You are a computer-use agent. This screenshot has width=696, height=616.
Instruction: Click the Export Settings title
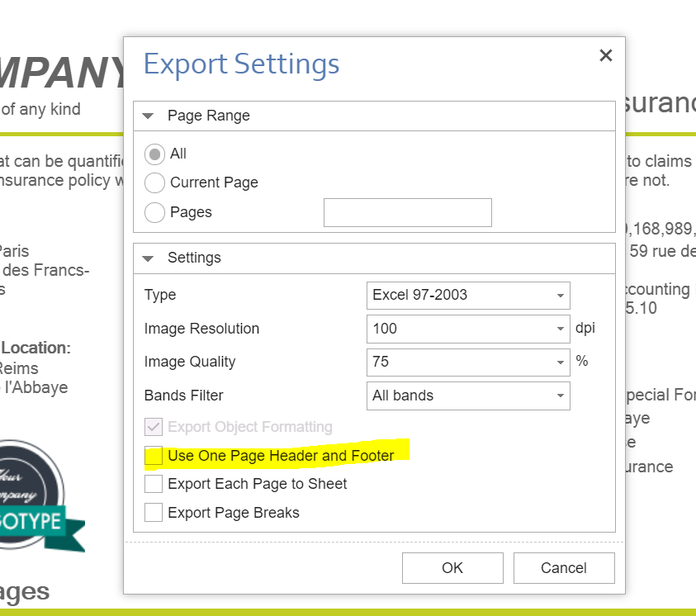point(241,64)
